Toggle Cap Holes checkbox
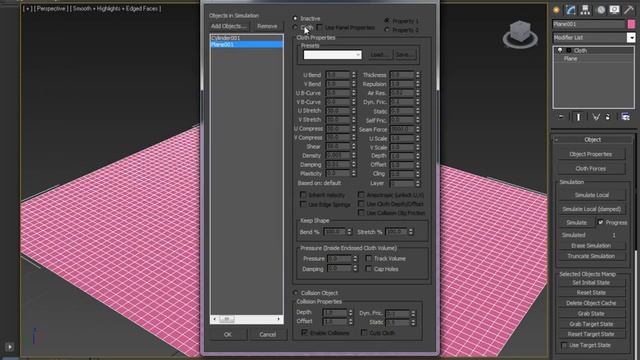The image size is (640, 360). (x=369, y=269)
